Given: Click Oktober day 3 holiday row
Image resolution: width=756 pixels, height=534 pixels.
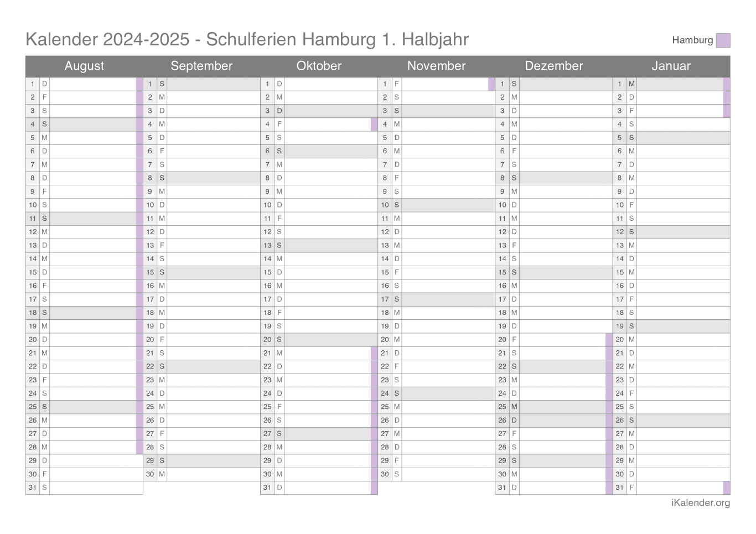Looking at the screenshot, I should click(319, 111).
